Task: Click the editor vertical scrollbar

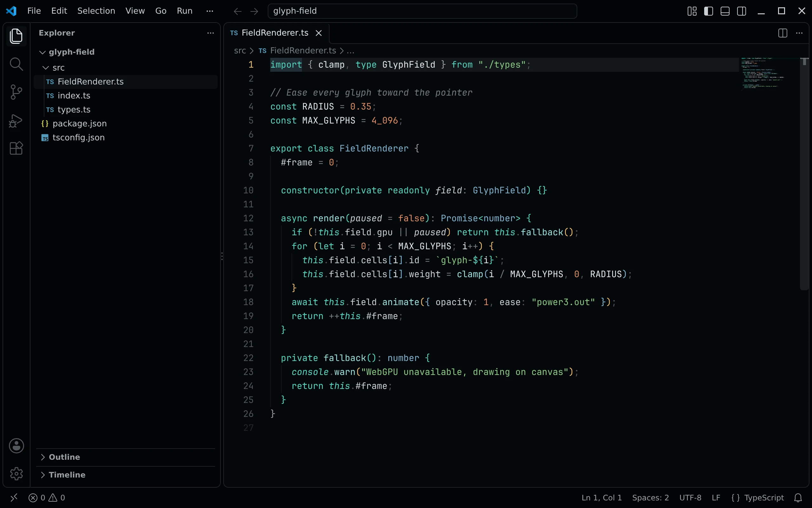Action: 804,174
